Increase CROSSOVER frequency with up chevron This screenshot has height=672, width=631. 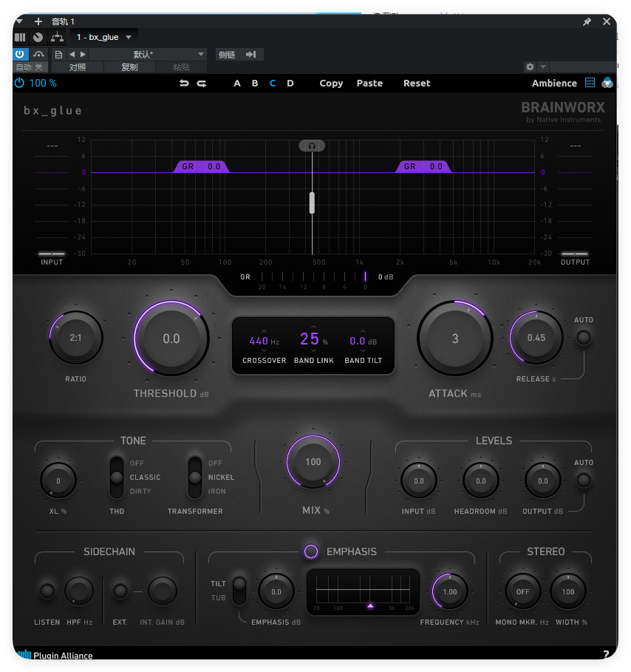(264, 331)
